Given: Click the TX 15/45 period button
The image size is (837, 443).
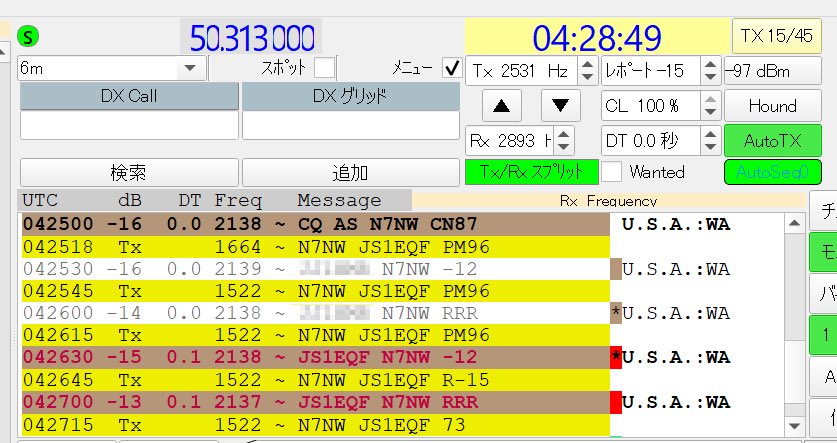Looking at the screenshot, I should [777, 36].
